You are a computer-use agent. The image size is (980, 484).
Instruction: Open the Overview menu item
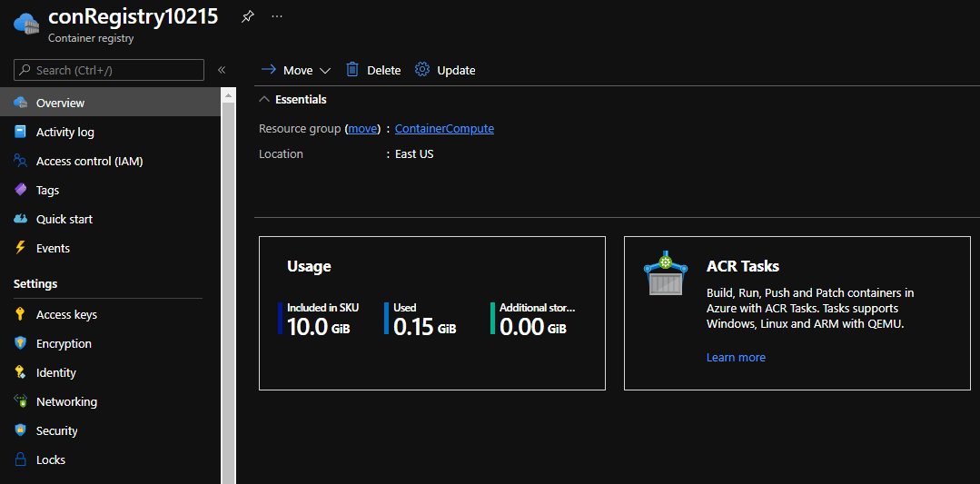[x=60, y=103]
